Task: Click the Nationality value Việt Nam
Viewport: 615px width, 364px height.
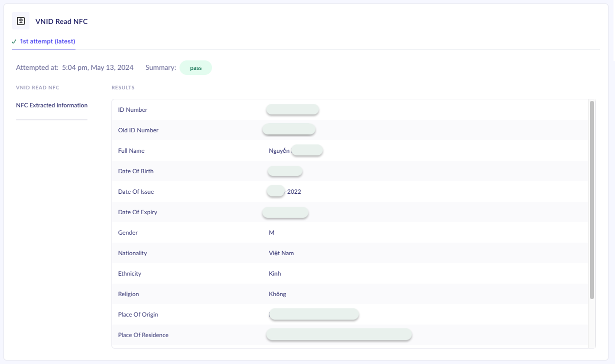Action: tap(281, 253)
